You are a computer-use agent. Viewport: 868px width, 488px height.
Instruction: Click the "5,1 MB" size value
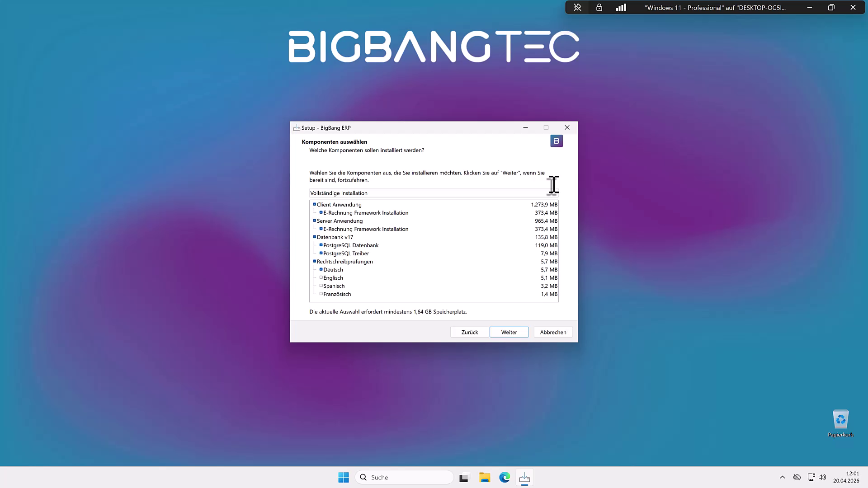tap(549, 278)
